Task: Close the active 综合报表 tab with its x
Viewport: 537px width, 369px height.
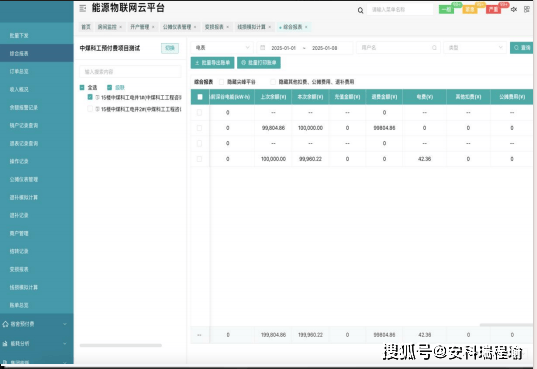Action: coord(306,27)
